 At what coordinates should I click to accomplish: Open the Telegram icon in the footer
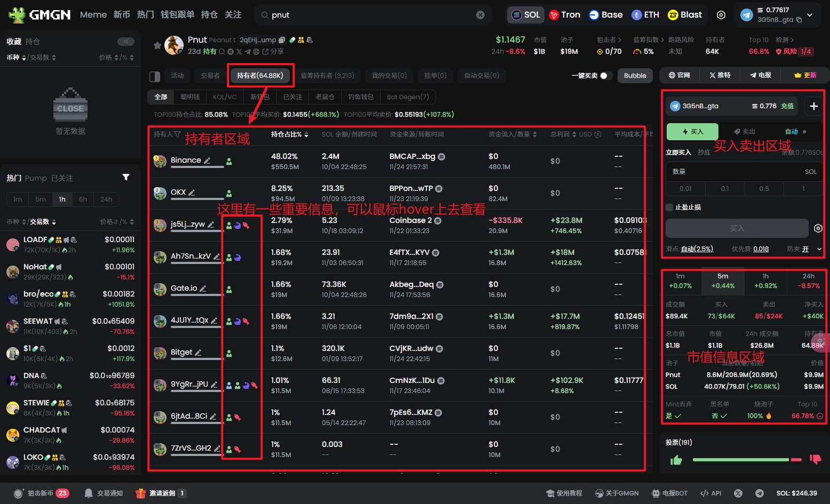pos(760,493)
